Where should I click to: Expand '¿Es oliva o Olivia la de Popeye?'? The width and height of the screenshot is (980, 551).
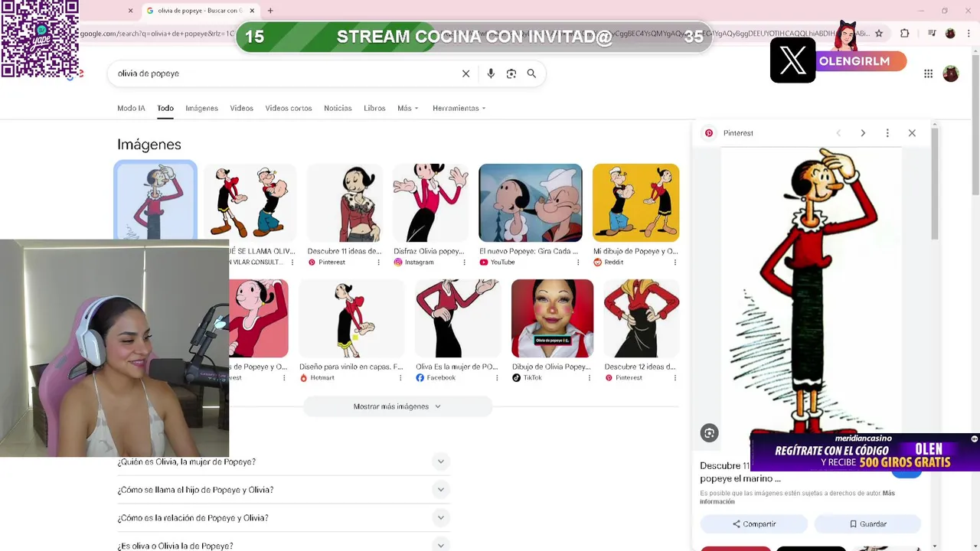coord(283,546)
